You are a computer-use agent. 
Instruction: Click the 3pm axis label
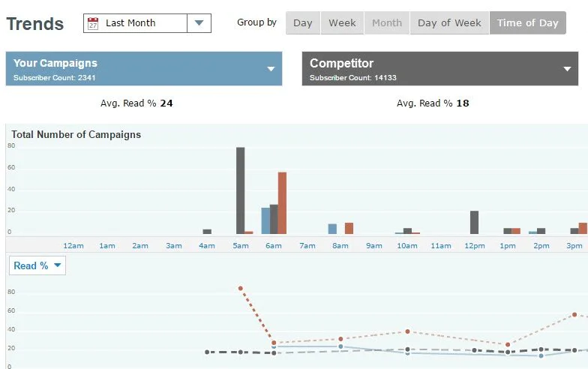(574, 246)
